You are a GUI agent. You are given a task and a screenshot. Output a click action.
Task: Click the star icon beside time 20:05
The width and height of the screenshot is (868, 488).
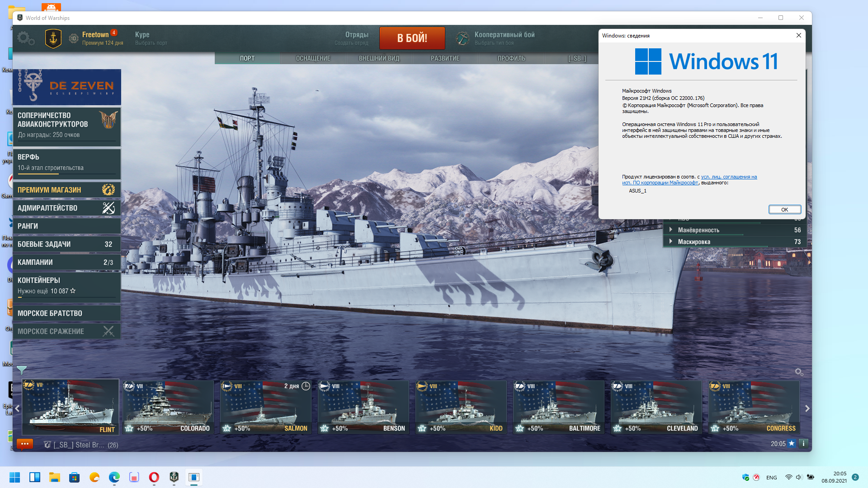coord(792,444)
